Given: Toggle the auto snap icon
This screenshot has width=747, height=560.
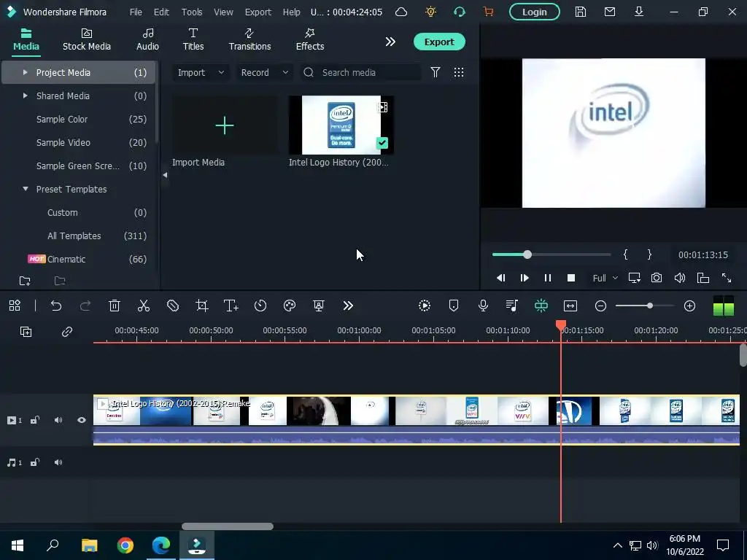Looking at the screenshot, I should click(x=541, y=306).
